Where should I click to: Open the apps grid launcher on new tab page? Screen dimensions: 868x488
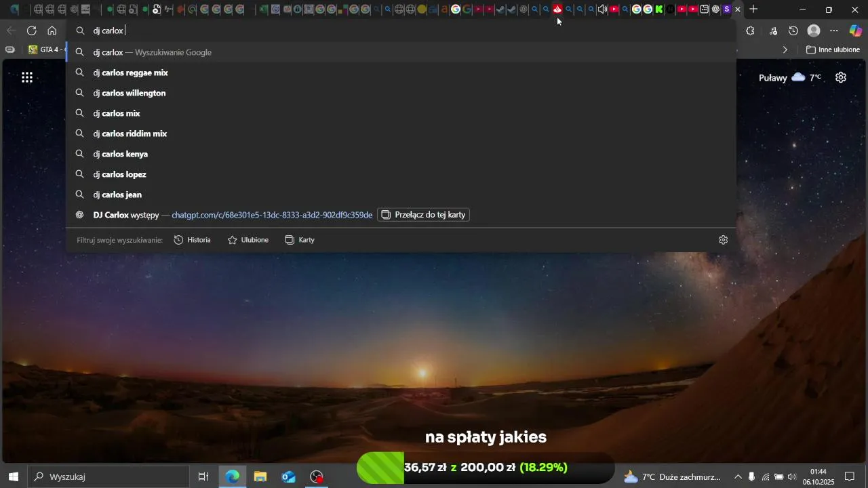click(x=27, y=77)
